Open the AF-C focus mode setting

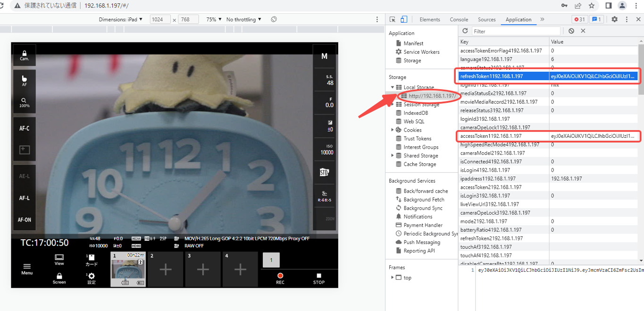click(x=25, y=128)
